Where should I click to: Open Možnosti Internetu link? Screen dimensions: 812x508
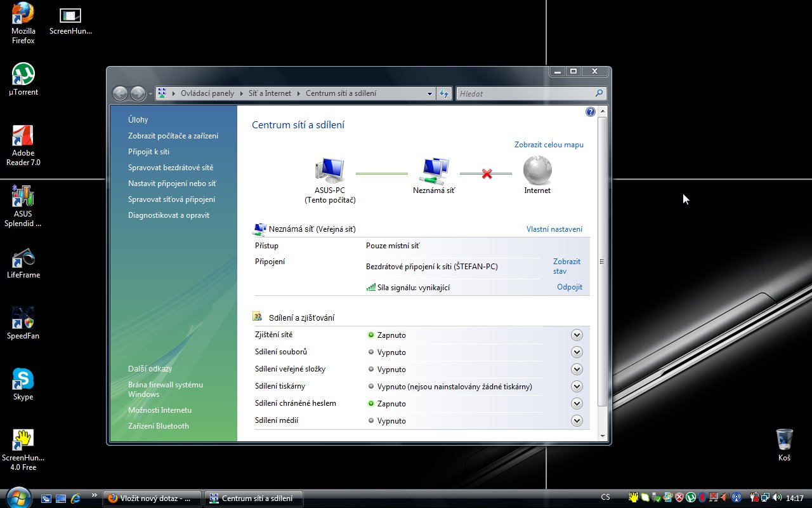pos(160,410)
